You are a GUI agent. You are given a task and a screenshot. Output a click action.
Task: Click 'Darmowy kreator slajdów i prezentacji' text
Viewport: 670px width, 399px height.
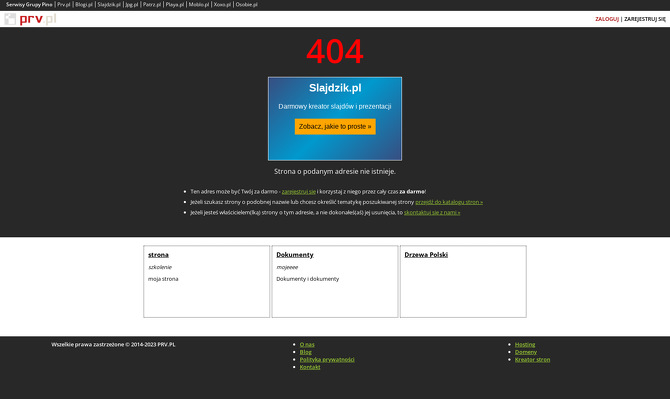click(335, 106)
